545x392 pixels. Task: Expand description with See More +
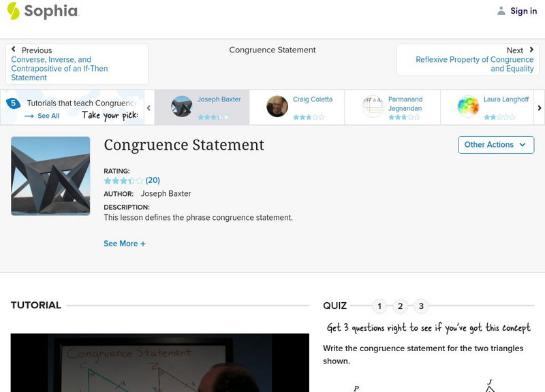pyautogui.click(x=125, y=244)
